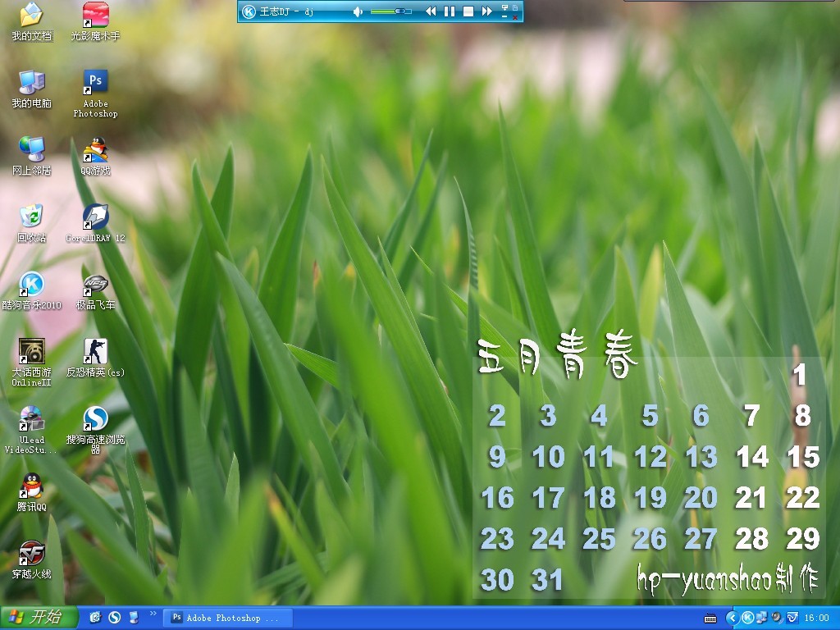Stop playback in the KuGou mini player
Image resolution: width=840 pixels, height=630 pixels.
click(x=468, y=11)
